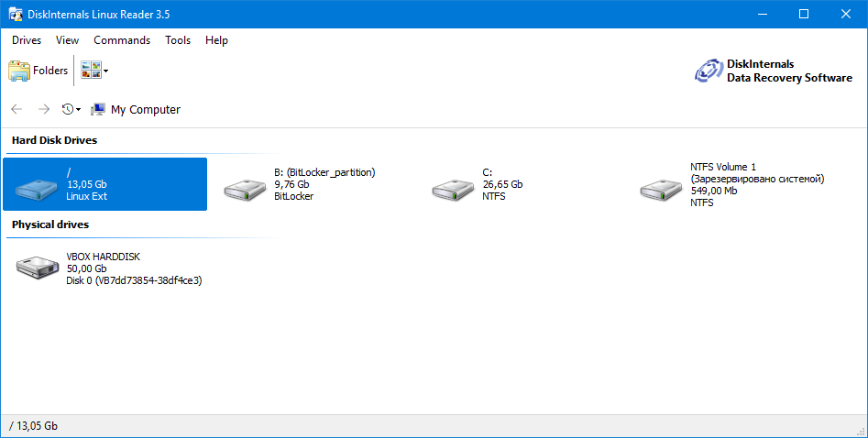
Task: Click the '26,65 Gb' size text
Action: pos(502,184)
